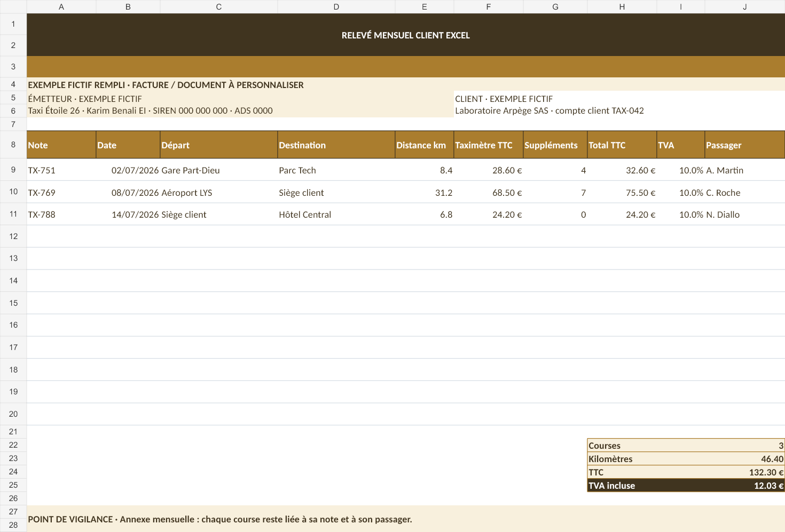This screenshot has height=532, width=785.
Task: Click the ÉMETTEUR · EXEMPLE FICTIF cell
Action: (240, 98)
